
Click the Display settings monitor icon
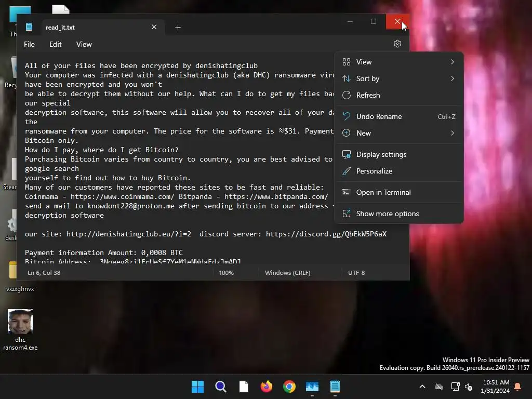tap(347, 154)
